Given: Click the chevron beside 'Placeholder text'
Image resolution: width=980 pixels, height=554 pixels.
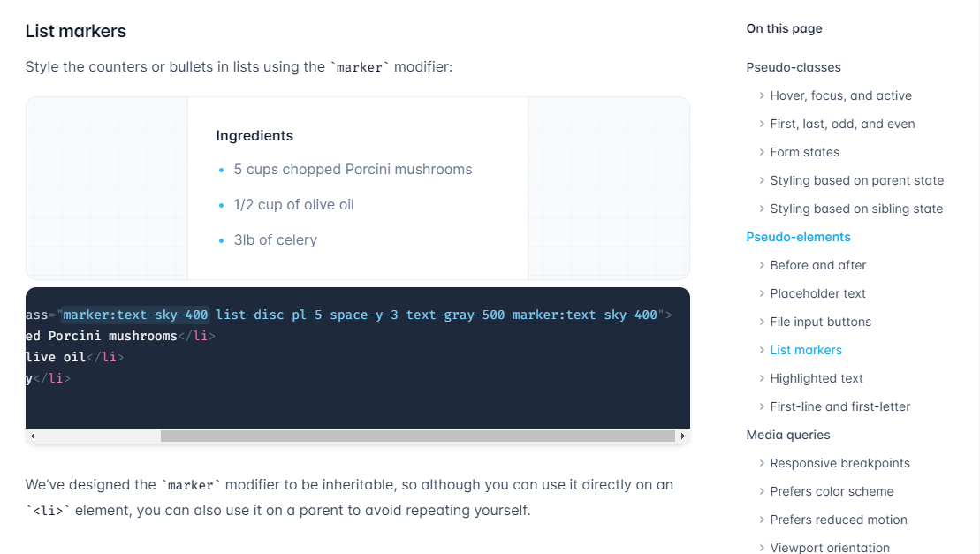Looking at the screenshot, I should point(762,292).
